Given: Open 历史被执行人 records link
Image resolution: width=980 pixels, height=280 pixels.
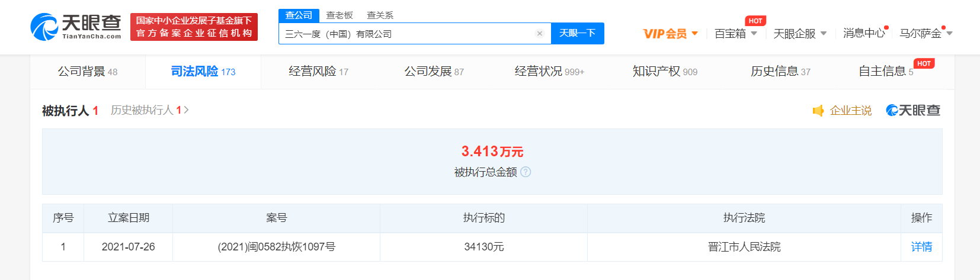Looking at the screenshot, I should coord(150,110).
